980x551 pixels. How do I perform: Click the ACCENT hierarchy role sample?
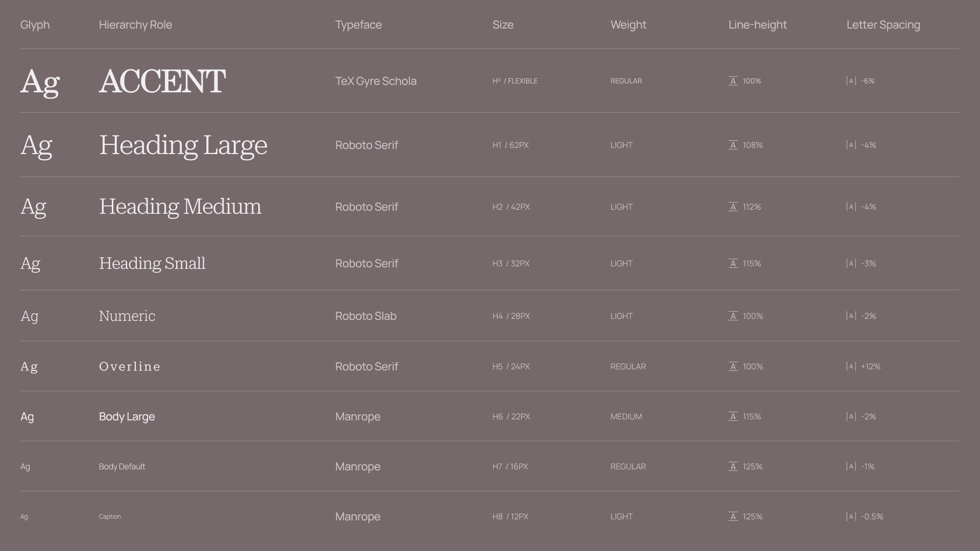point(162,81)
